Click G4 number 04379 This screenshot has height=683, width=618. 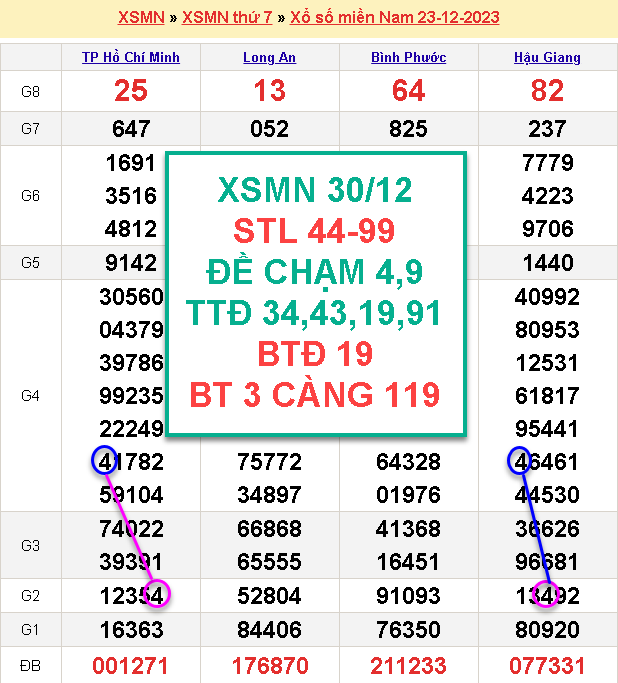[x=132, y=330]
